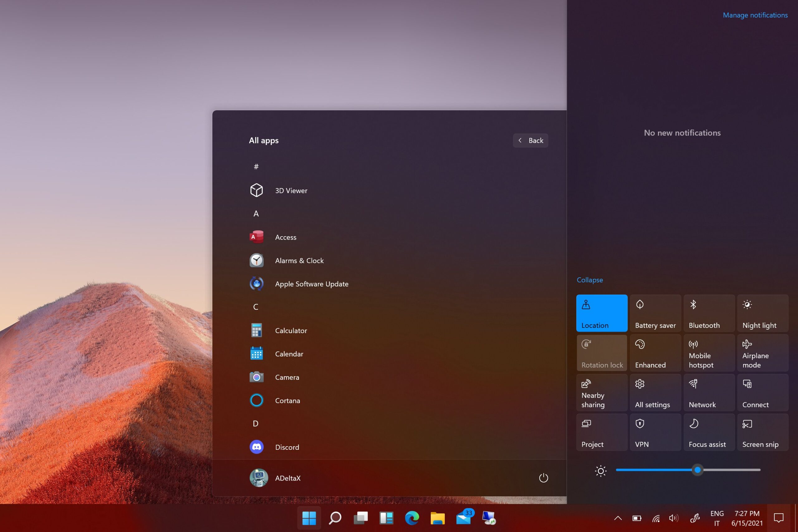Toggle Battery saver setting
The image size is (798, 532).
655,313
